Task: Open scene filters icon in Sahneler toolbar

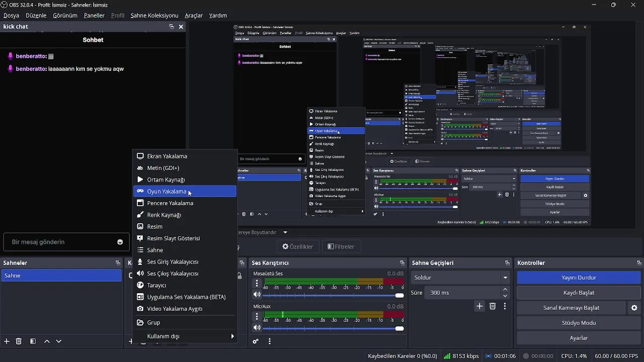Action: point(33,341)
